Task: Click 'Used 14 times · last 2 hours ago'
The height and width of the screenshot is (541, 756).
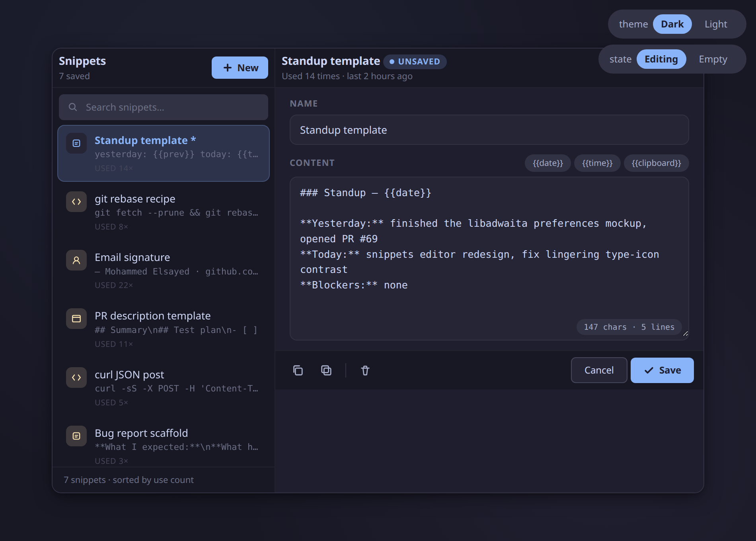Action: 347,76
